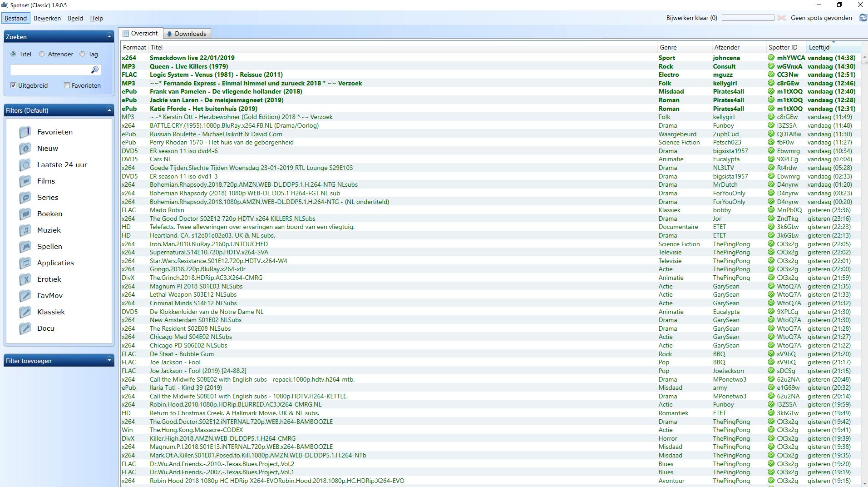Sort by the Formaat column header

coord(134,47)
